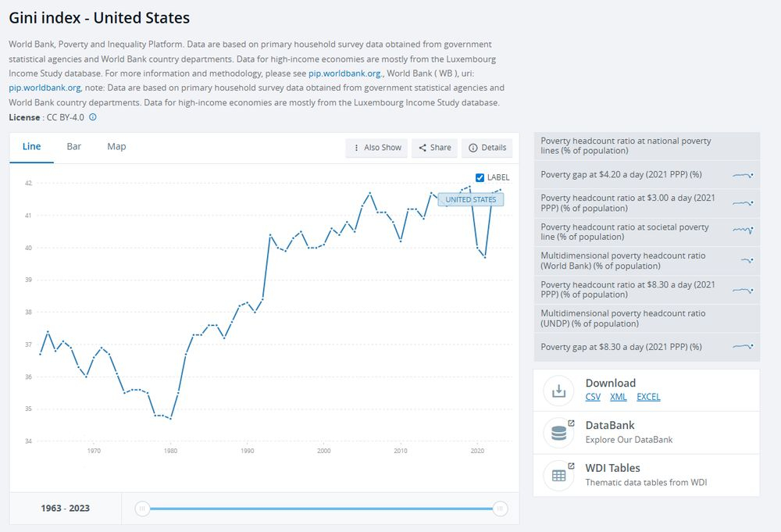Click the WDI Tables grid icon
781x532 pixels.
(x=558, y=475)
